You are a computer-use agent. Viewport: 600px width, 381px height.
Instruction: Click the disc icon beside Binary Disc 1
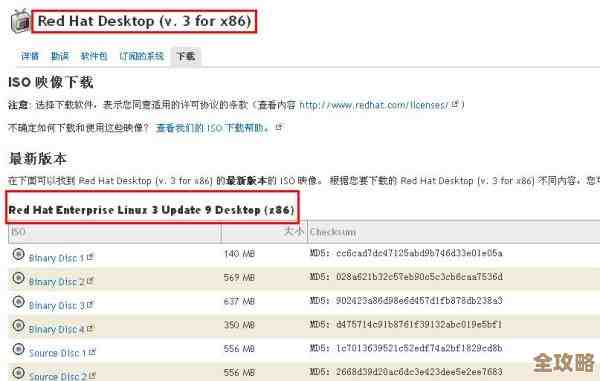[x=18, y=254]
